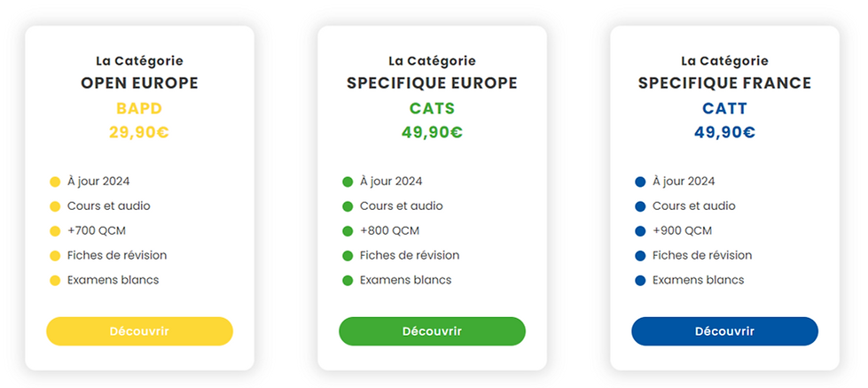Click the green Découvrir button for CATS
This screenshot has width=868, height=388.
point(433,331)
